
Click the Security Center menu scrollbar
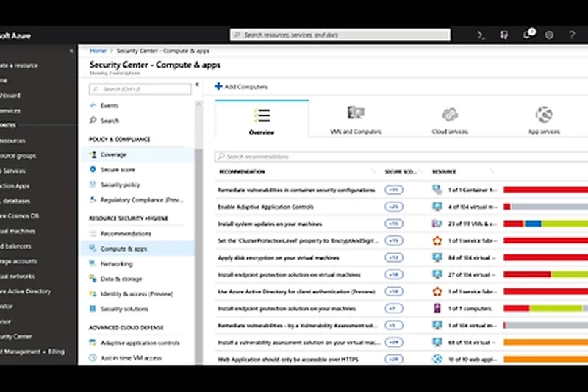click(x=198, y=255)
